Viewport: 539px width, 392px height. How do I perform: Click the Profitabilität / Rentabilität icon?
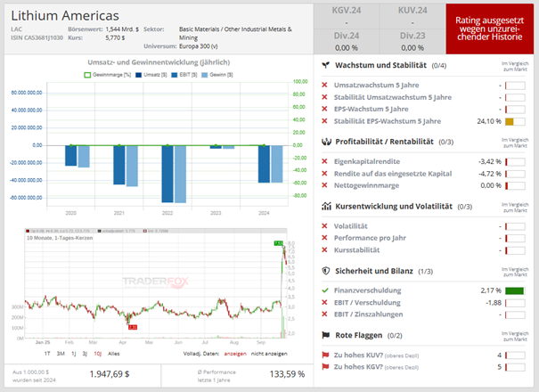[x=326, y=142]
